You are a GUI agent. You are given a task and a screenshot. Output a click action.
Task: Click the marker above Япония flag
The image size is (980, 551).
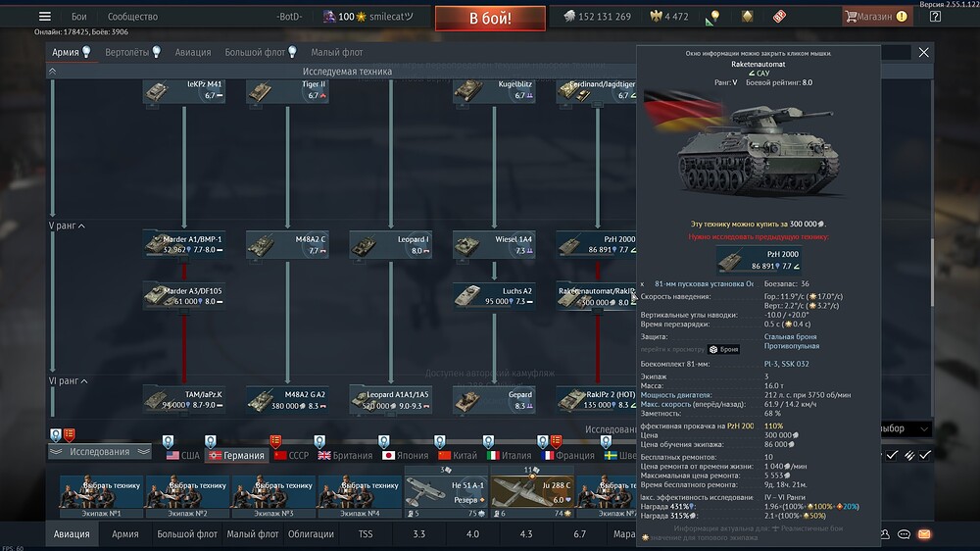384,441
